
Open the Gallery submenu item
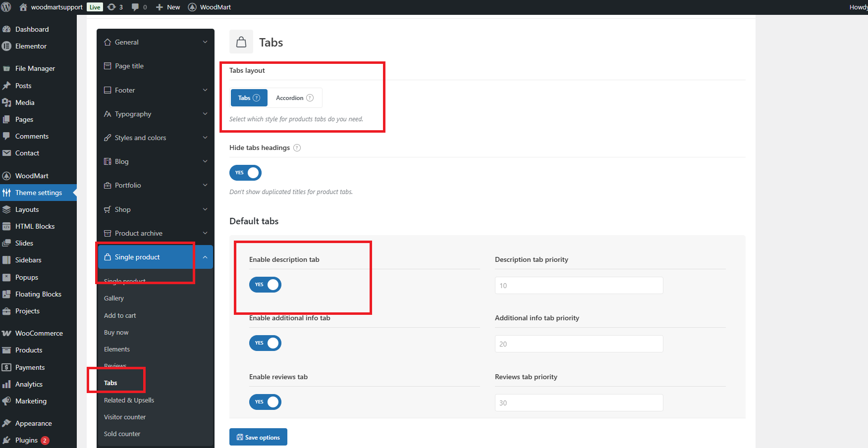pyautogui.click(x=114, y=298)
